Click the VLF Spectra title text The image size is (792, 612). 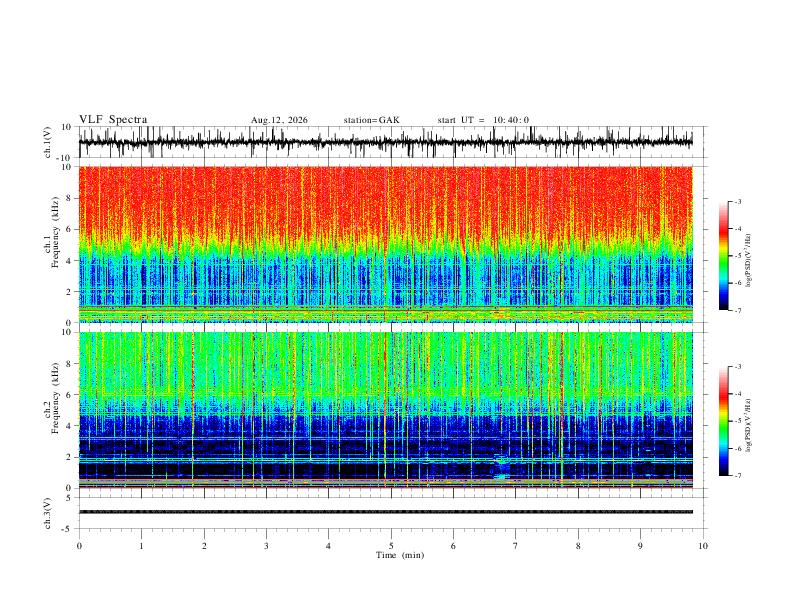tap(113, 120)
